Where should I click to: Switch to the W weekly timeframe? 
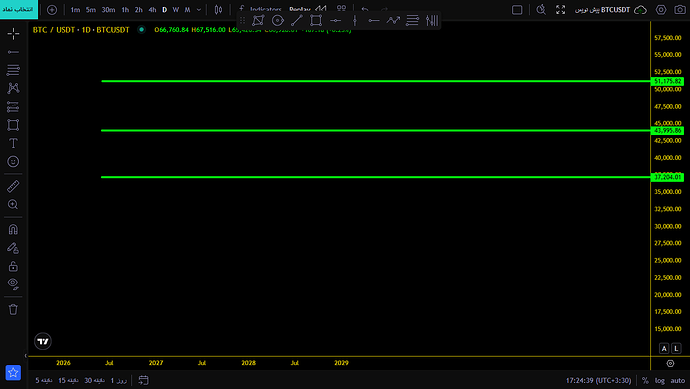176,10
